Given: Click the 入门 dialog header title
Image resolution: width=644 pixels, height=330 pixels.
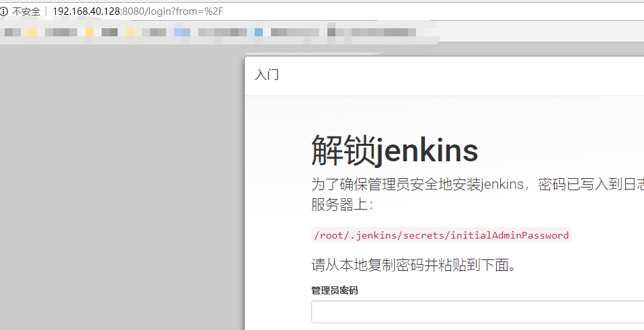Looking at the screenshot, I should click(267, 75).
